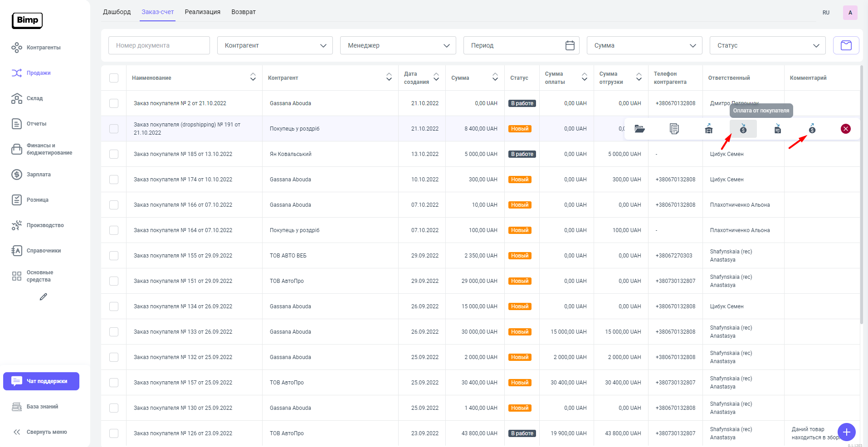This screenshot has width=868, height=447.
Task: Toggle the select-all checkbox in table header
Action: [114, 78]
